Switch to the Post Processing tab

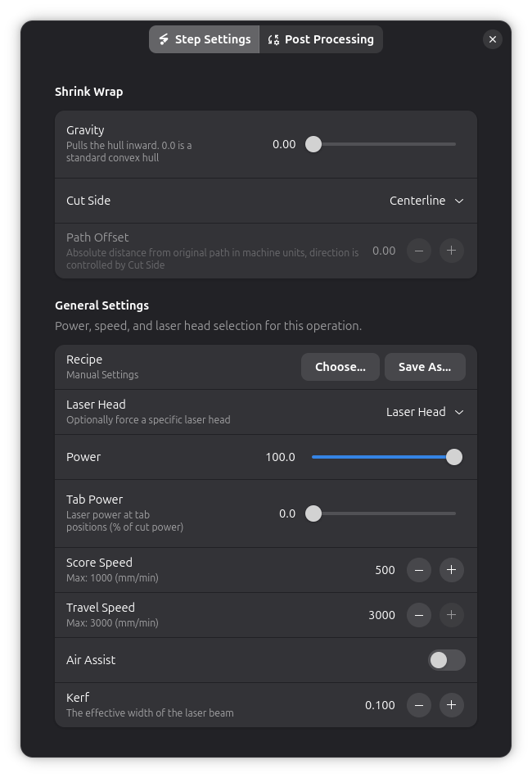pos(321,39)
